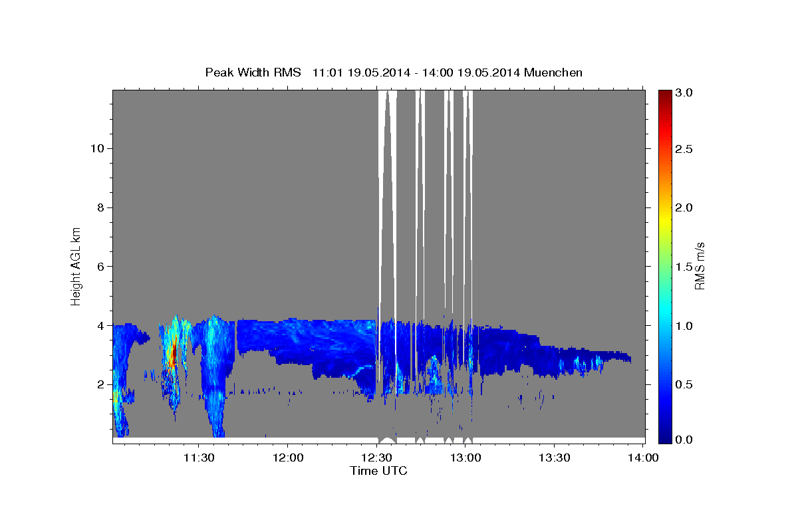The width and height of the screenshot is (798, 532).
Task: Click the red high-RMS spot near 11:20
Action: [x=173, y=354]
